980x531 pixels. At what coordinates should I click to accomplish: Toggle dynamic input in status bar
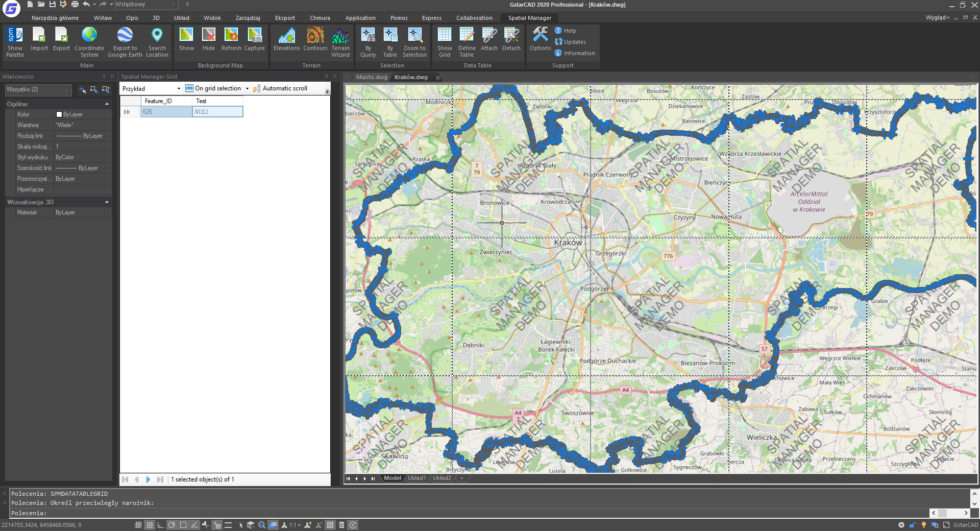pyautogui.click(x=217, y=525)
